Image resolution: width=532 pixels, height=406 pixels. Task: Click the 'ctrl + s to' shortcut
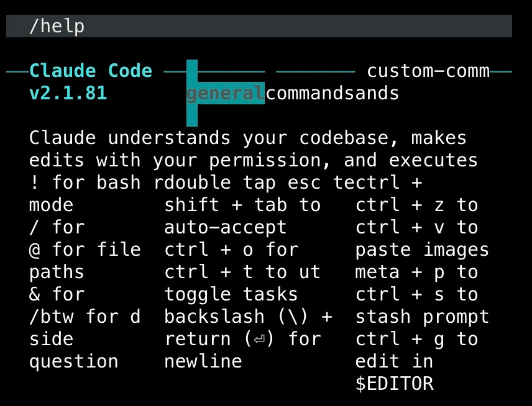click(416, 294)
